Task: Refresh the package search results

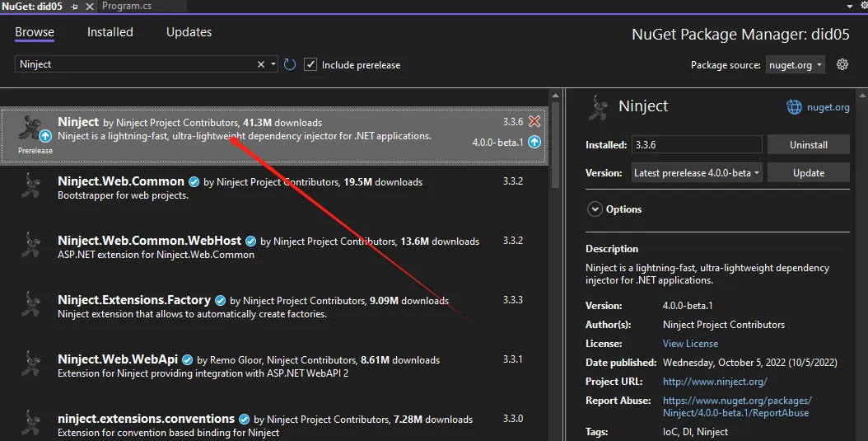Action: [290, 64]
